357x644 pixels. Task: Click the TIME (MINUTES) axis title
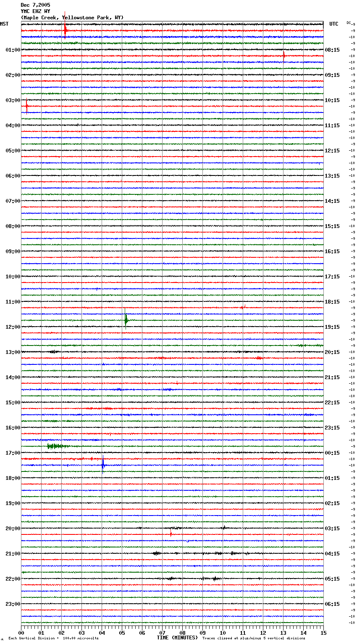(x=177, y=638)
